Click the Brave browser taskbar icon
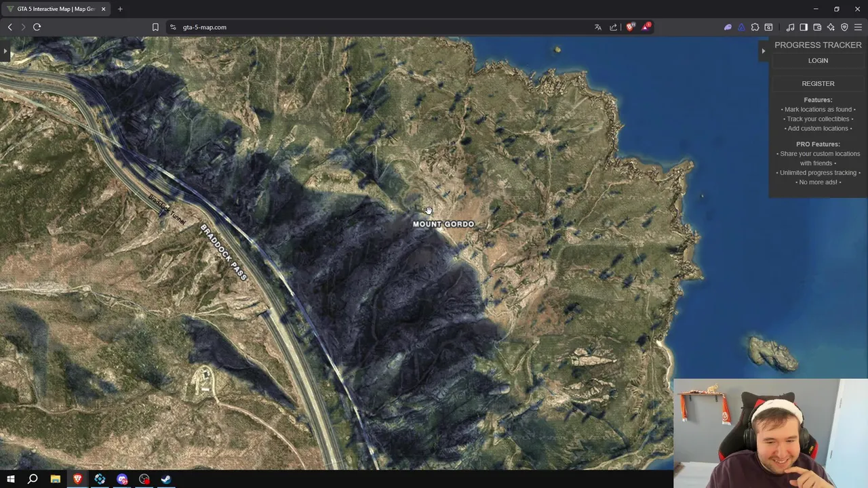Viewport: 868px width, 488px height. point(77,479)
